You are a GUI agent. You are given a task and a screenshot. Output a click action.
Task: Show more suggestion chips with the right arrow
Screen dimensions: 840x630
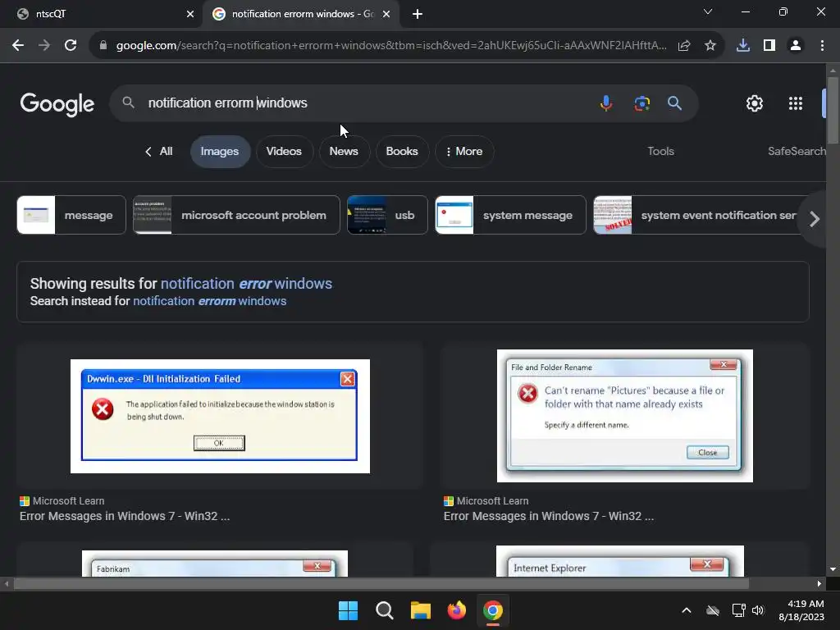[x=815, y=219]
